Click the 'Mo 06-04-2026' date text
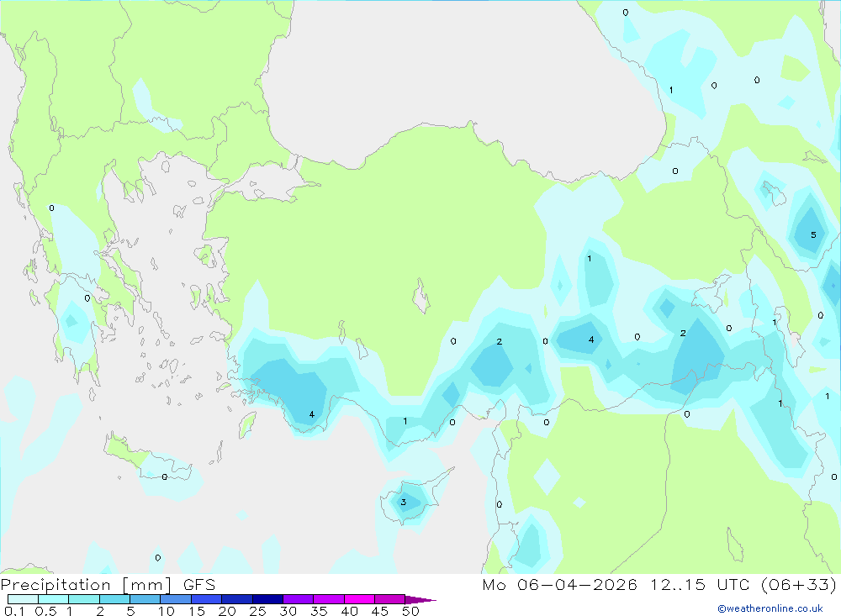The height and width of the screenshot is (616, 841). 559,585
